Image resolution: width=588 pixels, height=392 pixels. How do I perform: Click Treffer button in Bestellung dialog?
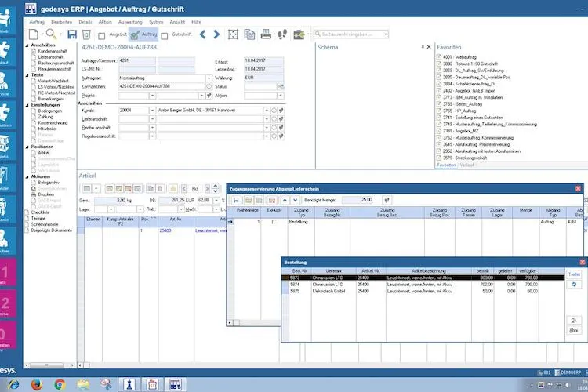point(574,274)
